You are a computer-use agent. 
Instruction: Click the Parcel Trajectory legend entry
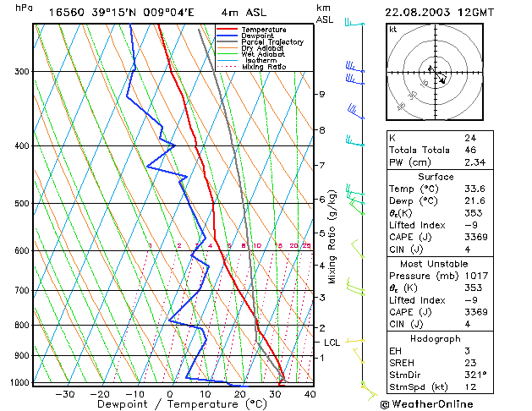(261, 41)
